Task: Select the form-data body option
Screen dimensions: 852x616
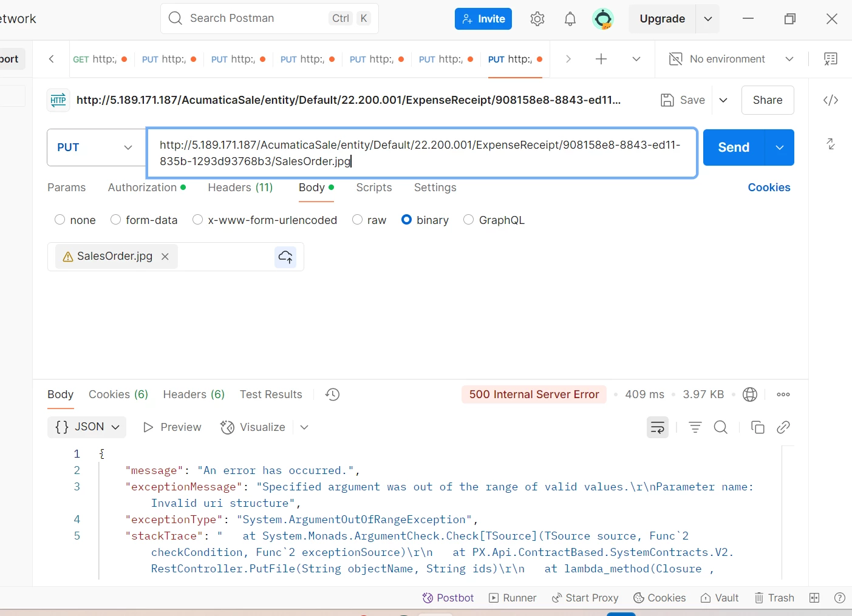Action: tap(115, 220)
